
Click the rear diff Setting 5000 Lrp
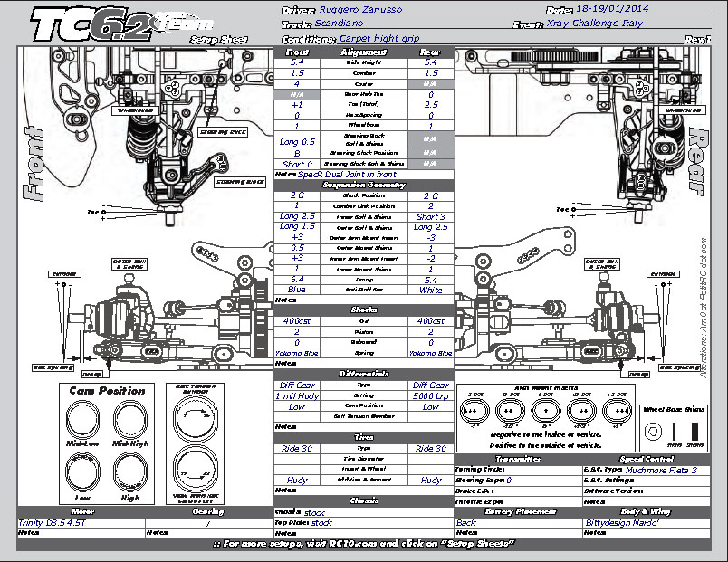point(431,396)
